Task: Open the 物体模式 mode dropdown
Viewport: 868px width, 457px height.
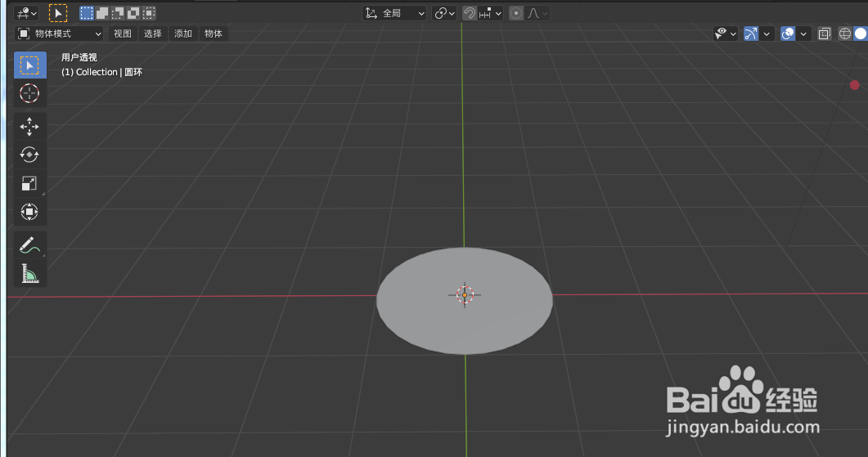Action: 59,34
